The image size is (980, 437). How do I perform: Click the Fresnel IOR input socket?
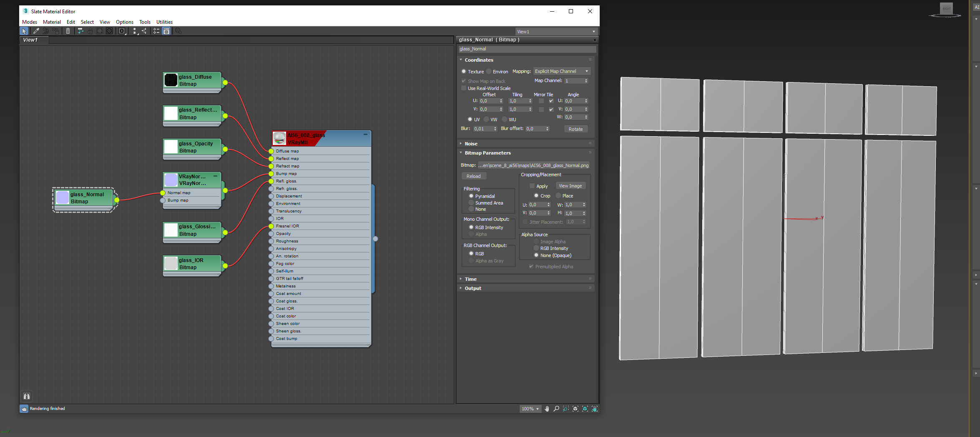(x=271, y=226)
